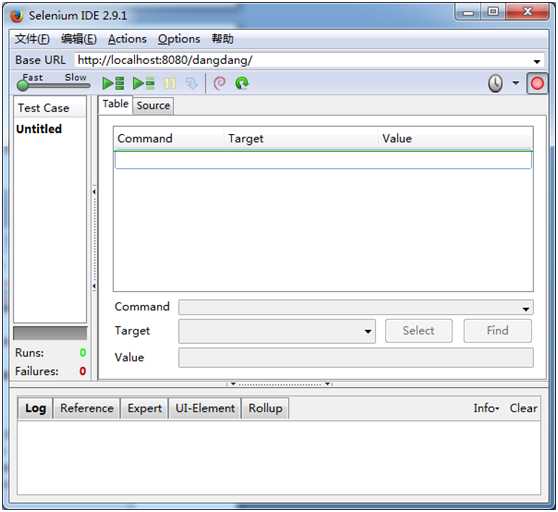
Task: Open the 文件(F) menu
Action: [x=32, y=39]
